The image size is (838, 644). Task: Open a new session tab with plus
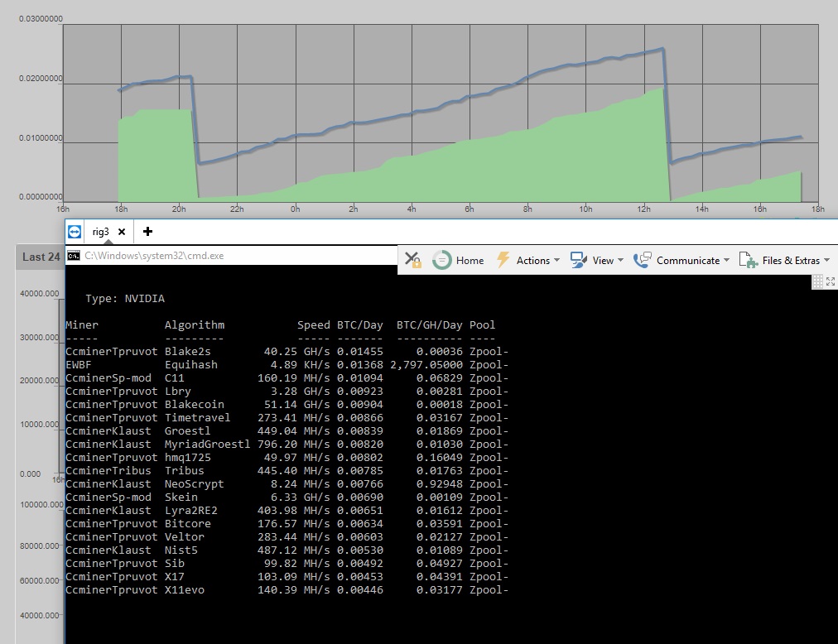(148, 232)
